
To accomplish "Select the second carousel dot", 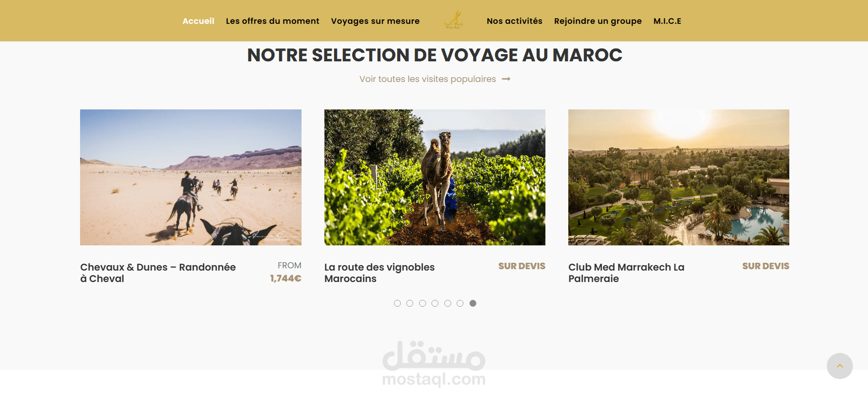I will (410, 303).
